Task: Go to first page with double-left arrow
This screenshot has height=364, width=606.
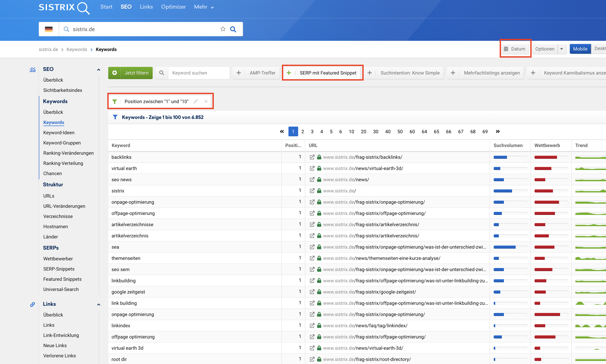Action: click(x=282, y=131)
